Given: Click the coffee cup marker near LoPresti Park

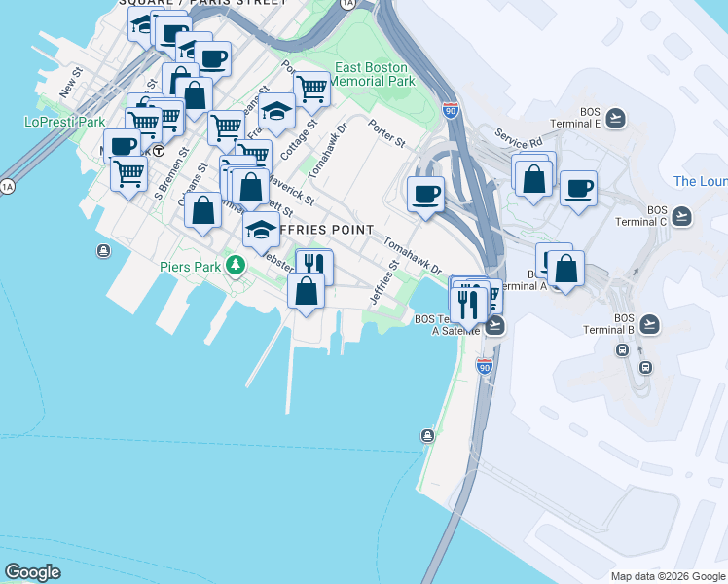Looking at the screenshot, I should pos(122,146).
